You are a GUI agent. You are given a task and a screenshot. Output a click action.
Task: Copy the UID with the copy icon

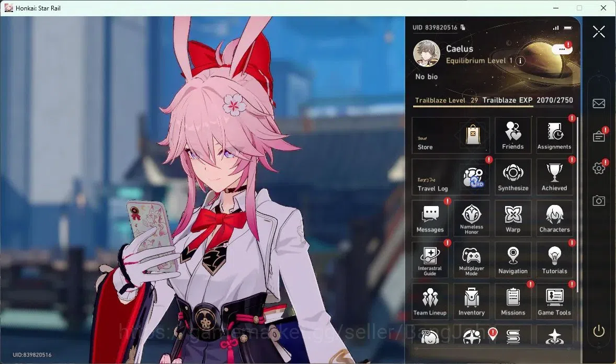[463, 27]
